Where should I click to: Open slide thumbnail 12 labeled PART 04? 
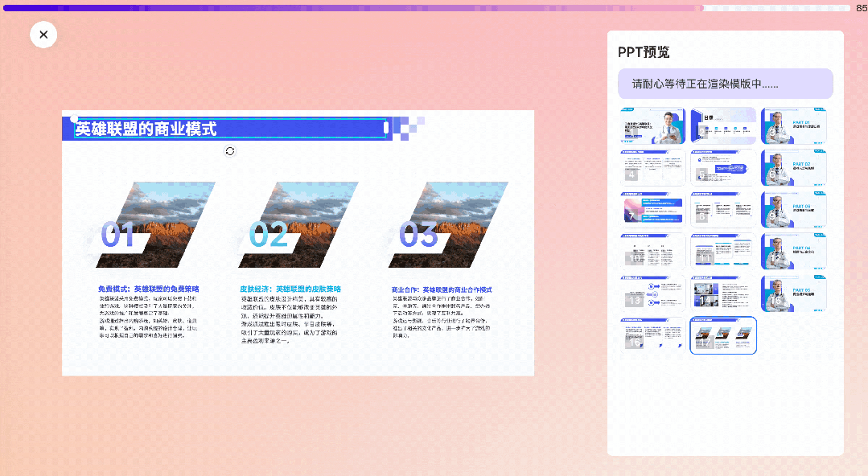pyautogui.click(x=793, y=252)
